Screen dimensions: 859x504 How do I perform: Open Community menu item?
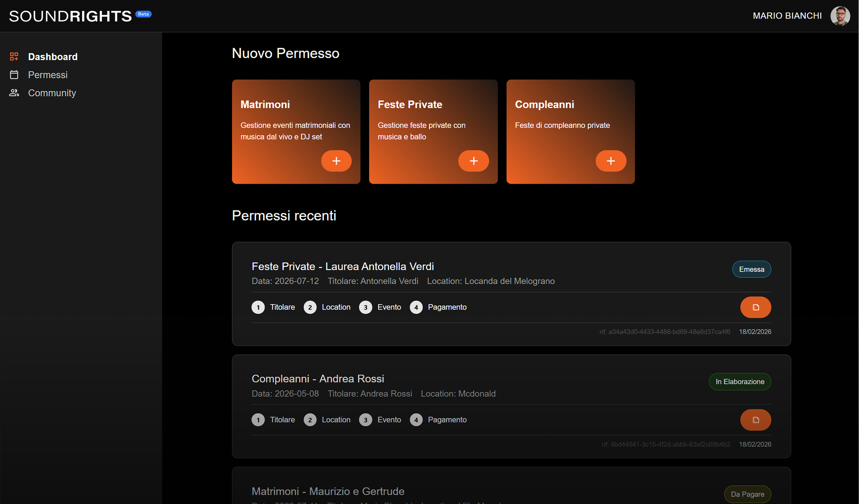pyautogui.click(x=52, y=93)
